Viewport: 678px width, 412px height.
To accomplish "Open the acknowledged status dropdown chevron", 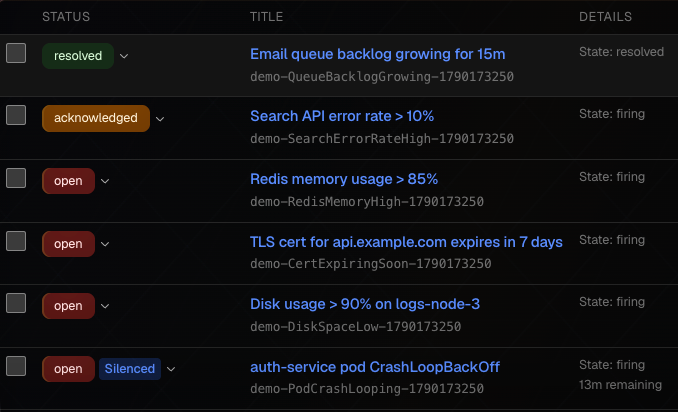I will [x=160, y=119].
